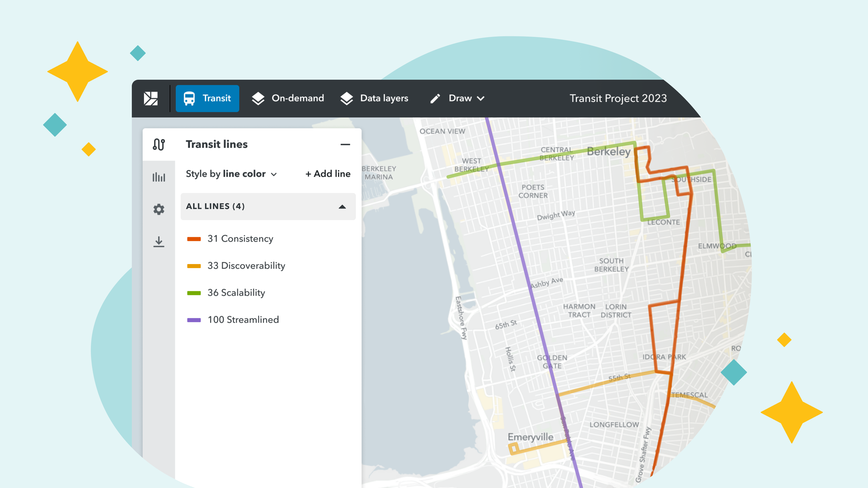Select the 100 Streamlined line entry
Viewport: 868px width, 488px height.
click(243, 320)
